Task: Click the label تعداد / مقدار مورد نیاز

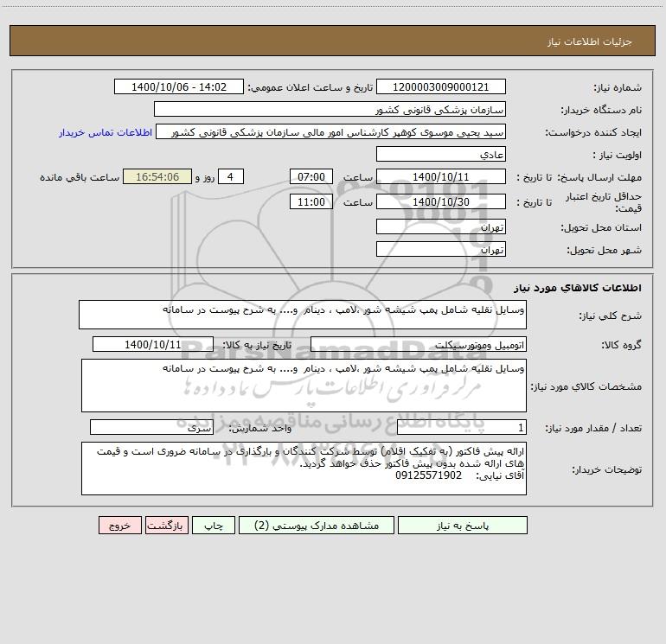Action: click(x=593, y=429)
